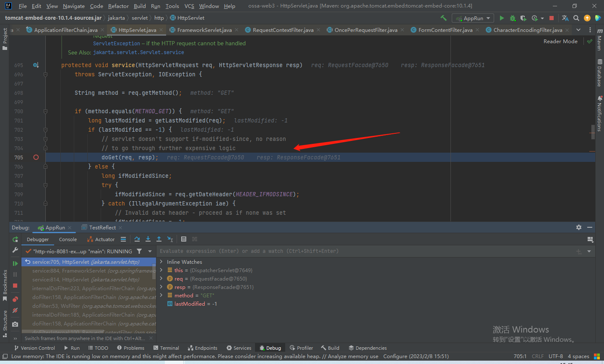Image resolution: width=604 pixels, height=364 pixels.
Task: Open thread selector dropdown arrow
Action: click(x=150, y=251)
